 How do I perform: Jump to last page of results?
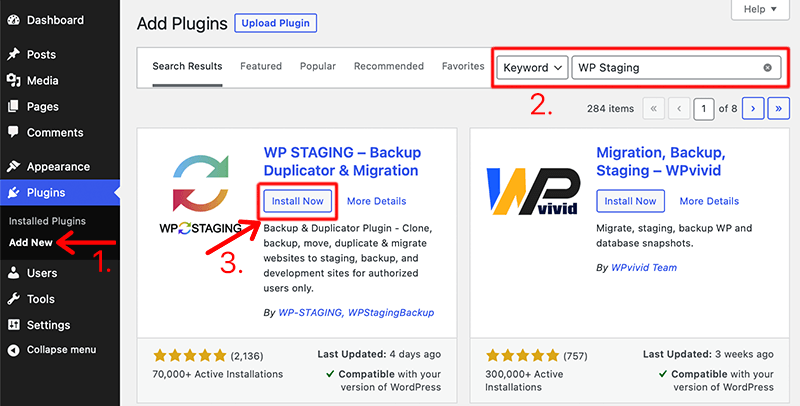coord(779,109)
